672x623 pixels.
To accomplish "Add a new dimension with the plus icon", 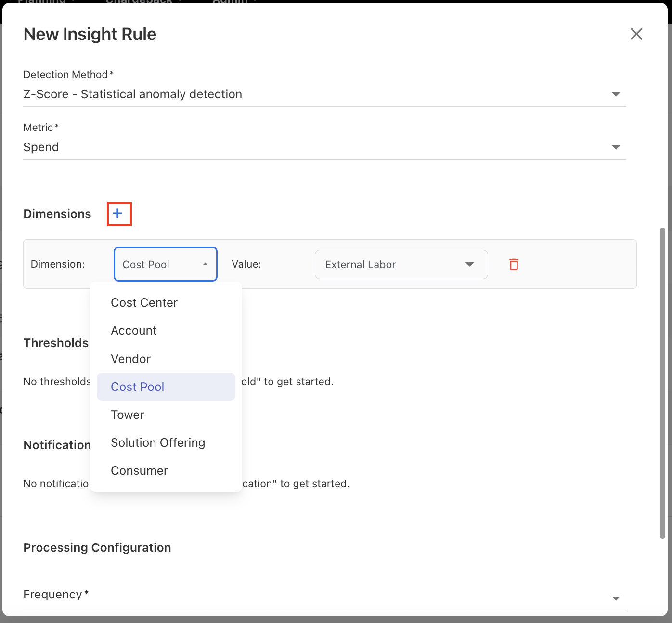I will (x=118, y=214).
